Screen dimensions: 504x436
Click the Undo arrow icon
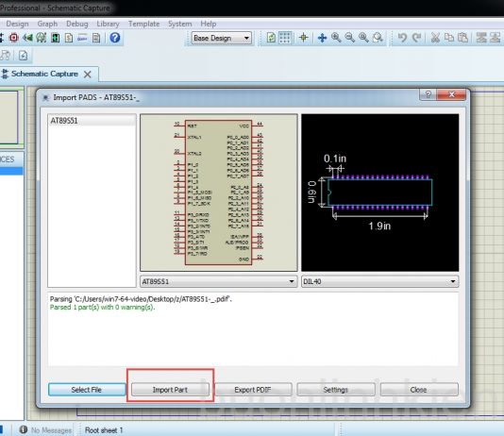point(402,38)
